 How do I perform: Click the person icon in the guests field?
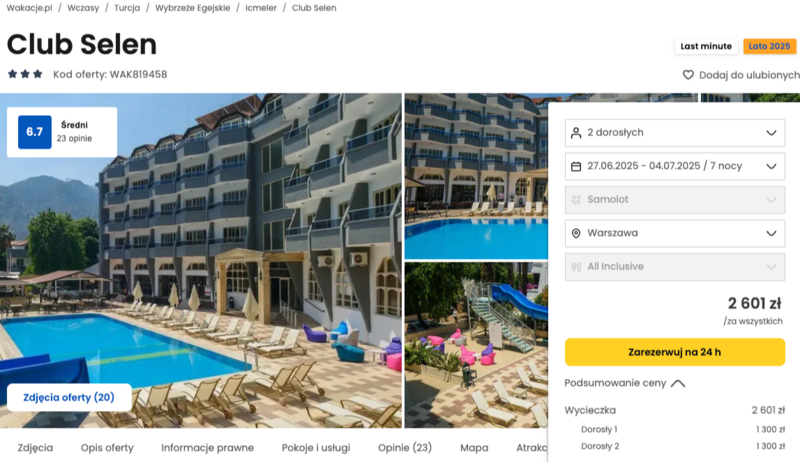(x=576, y=133)
